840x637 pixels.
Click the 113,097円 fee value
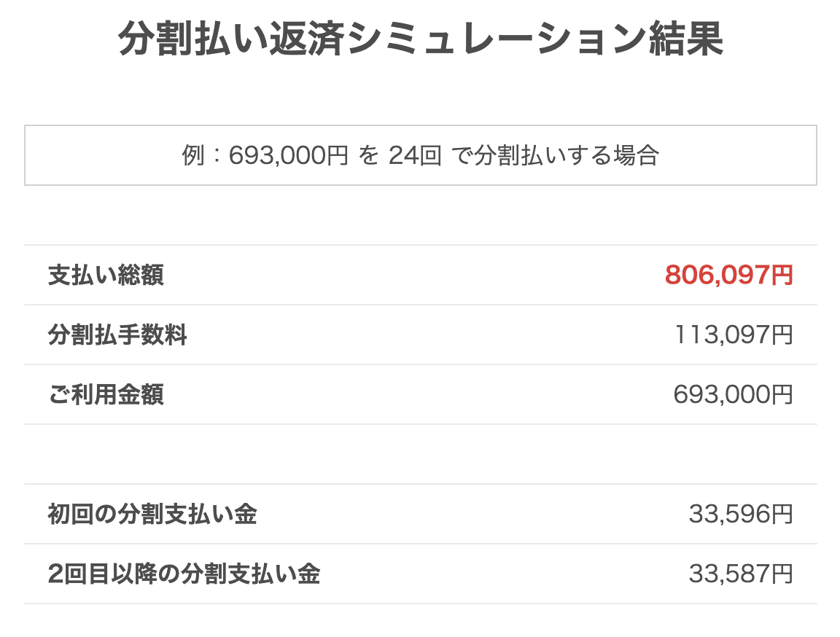click(734, 335)
